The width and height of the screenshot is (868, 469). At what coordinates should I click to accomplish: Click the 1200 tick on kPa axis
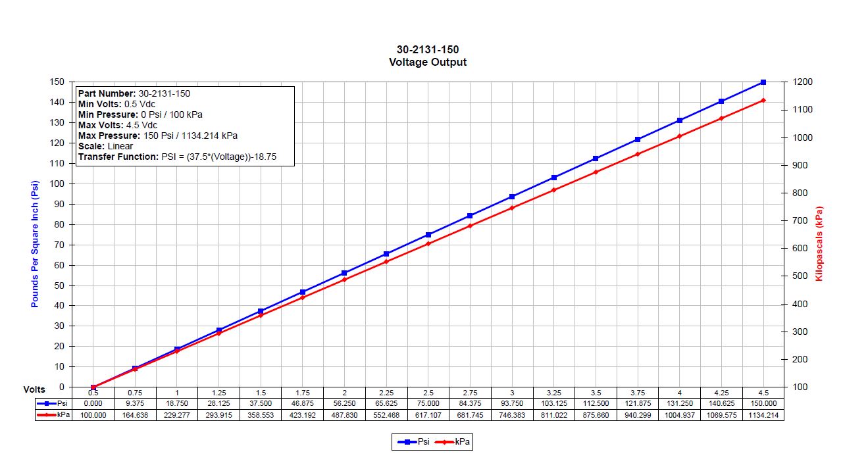[804, 82]
